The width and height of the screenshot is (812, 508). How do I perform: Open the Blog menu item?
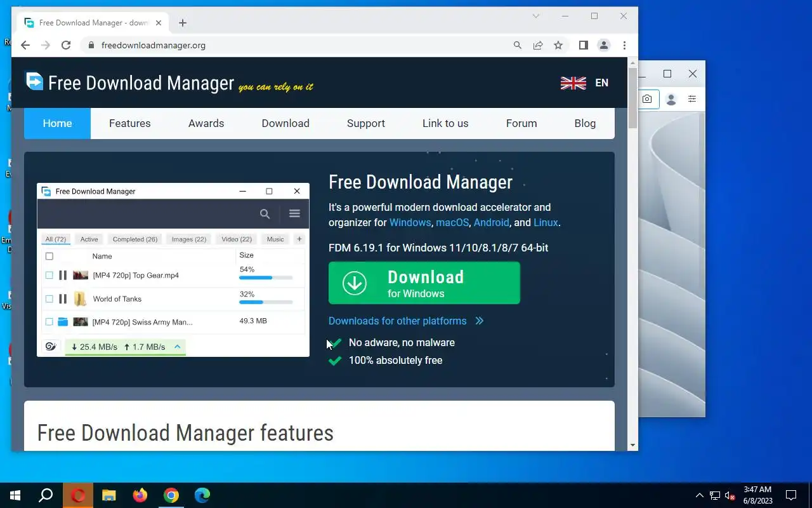(585, 123)
